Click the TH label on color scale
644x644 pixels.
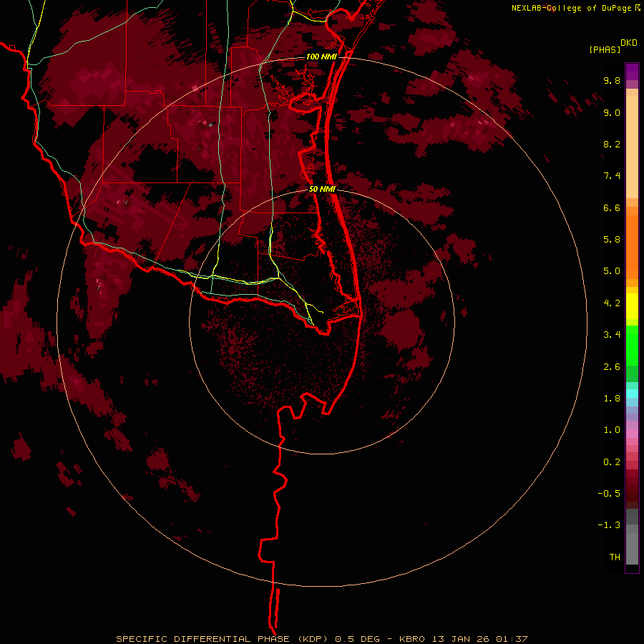tap(615, 557)
